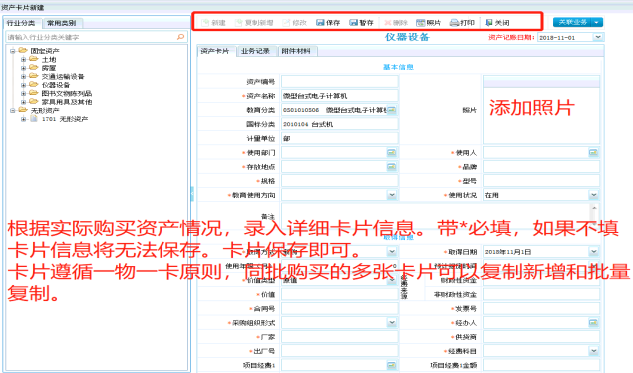The image size is (633, 373).
Task: Open the picker icon for 使用人
Action: point(593,152)
